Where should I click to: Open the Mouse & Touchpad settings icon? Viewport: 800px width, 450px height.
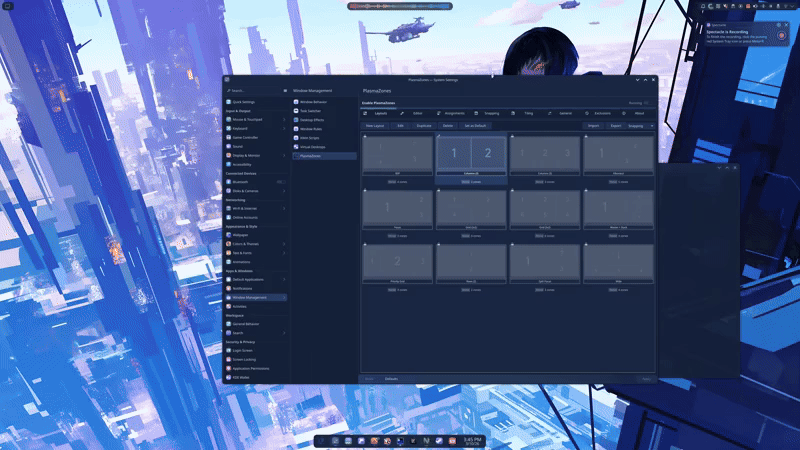229,119
